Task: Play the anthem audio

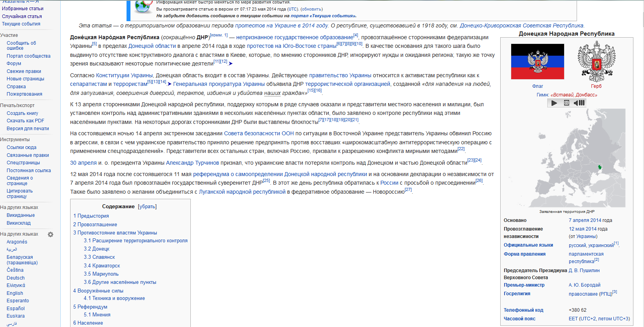Action: click(554, 103)
